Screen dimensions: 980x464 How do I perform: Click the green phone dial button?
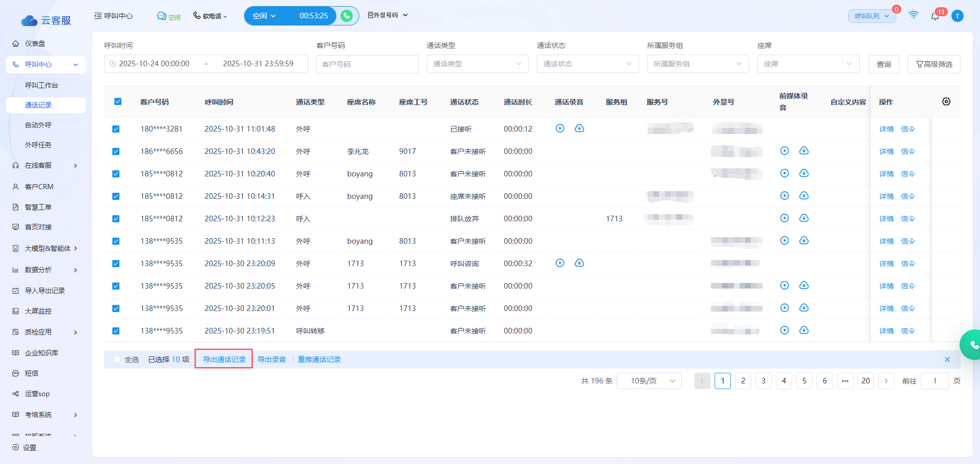(x=347, y=16)
